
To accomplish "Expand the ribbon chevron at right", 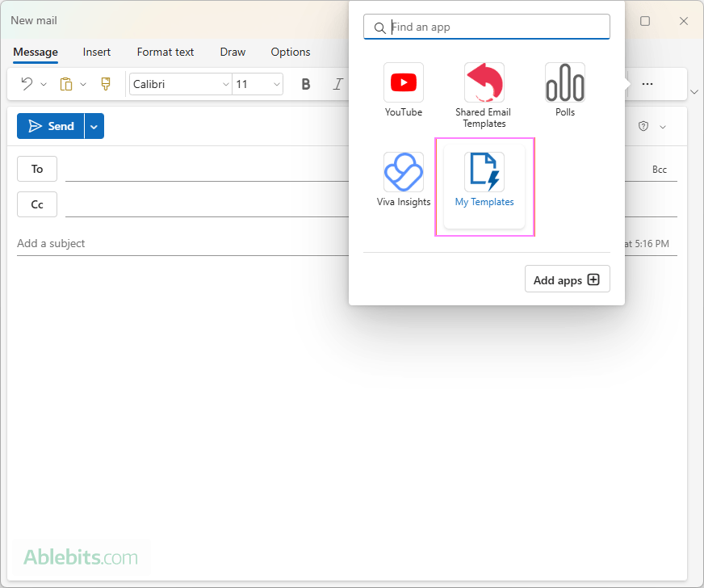I will (694, 91).
